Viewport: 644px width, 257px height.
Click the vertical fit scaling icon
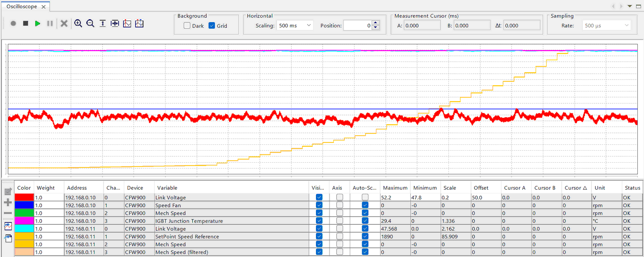(103, 24)
